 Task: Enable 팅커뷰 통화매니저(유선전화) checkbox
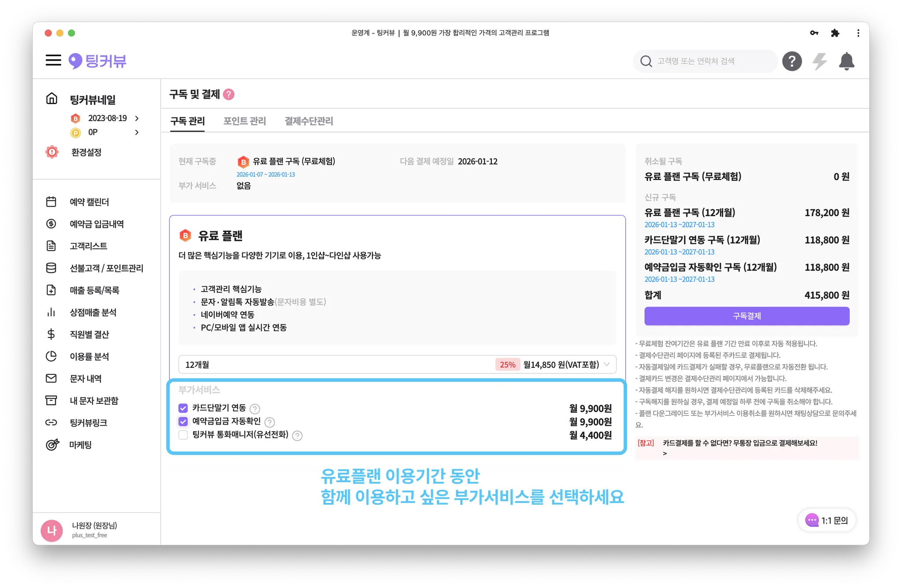[x=183, y=435]
